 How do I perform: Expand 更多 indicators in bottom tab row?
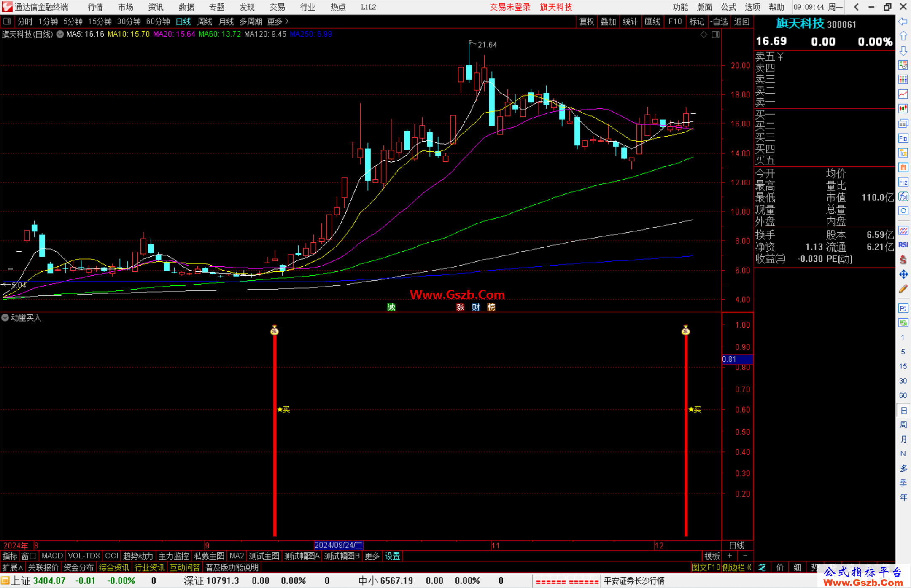point(372,556)
